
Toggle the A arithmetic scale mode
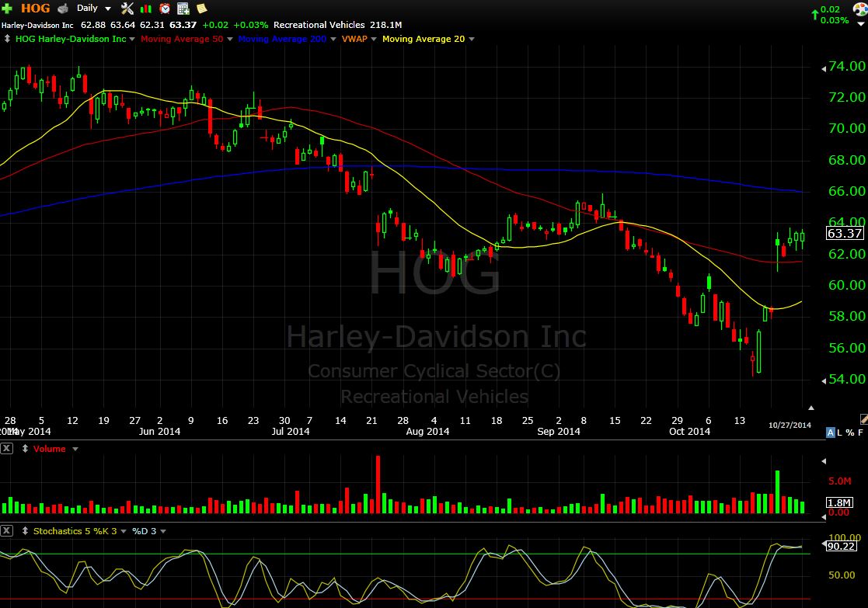(830, 433)
